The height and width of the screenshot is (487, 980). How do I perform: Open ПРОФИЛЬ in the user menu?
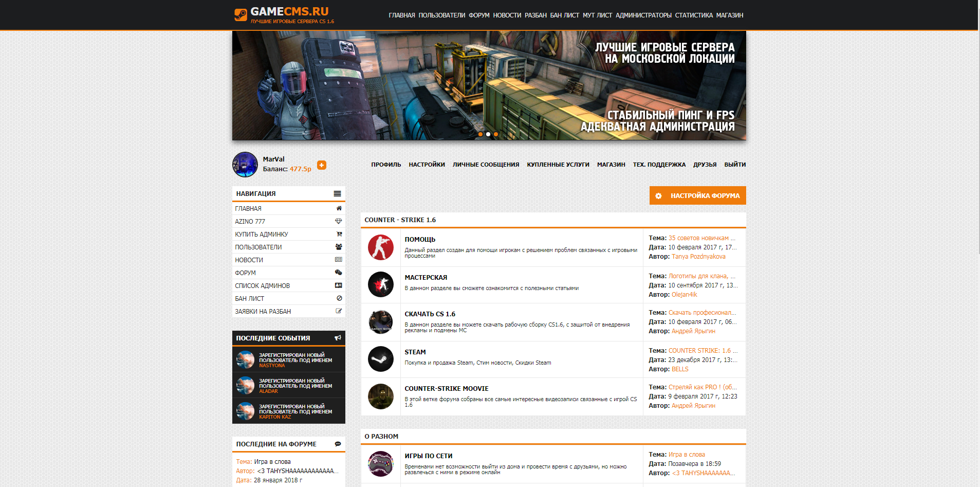(386, 165)
